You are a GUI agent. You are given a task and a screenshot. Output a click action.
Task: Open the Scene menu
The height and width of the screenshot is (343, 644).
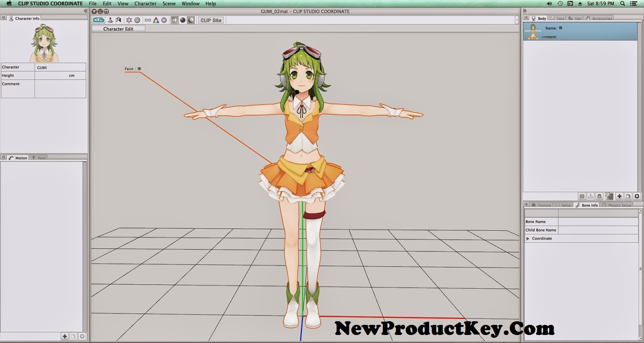169,4
